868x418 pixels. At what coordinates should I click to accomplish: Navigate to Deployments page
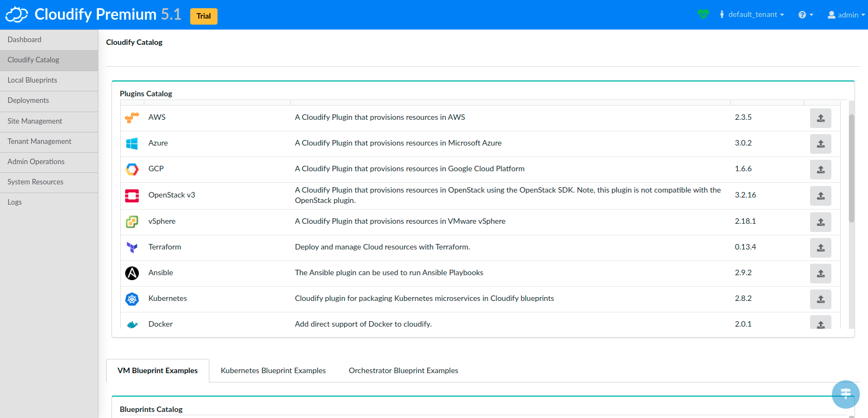(49, 101)
